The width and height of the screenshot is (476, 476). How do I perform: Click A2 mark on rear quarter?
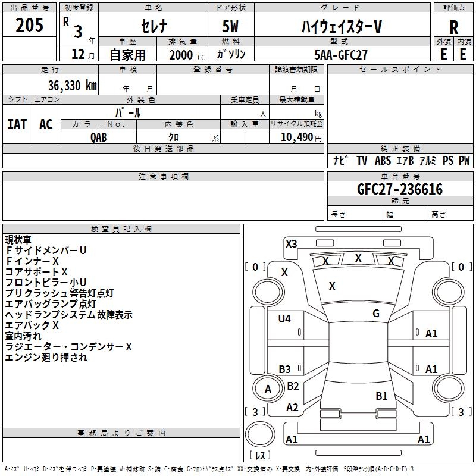coord(292,408)
